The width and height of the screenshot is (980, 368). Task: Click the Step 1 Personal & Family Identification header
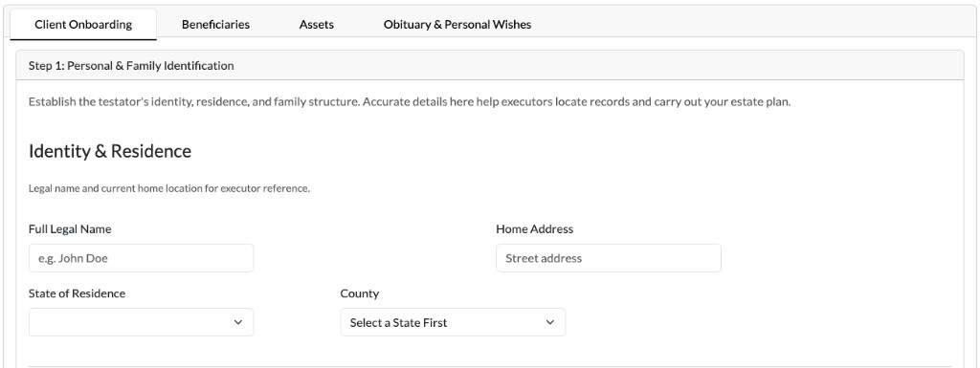click(489, 66)
